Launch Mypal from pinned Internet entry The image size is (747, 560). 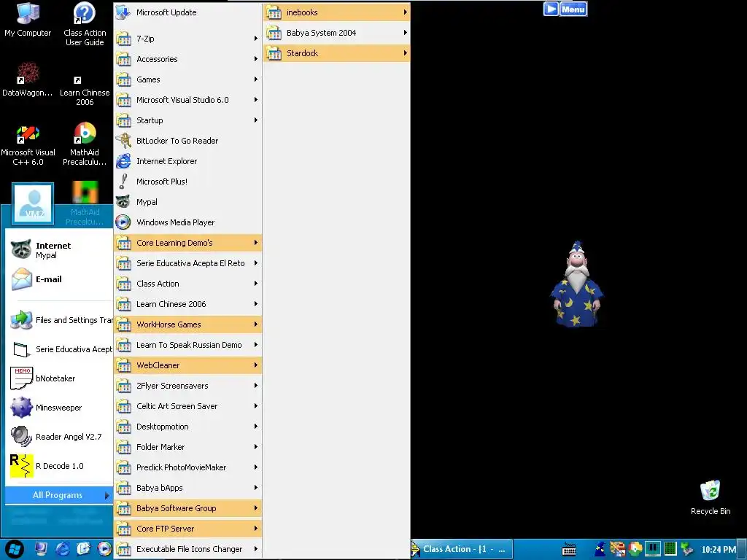(57, 250)
